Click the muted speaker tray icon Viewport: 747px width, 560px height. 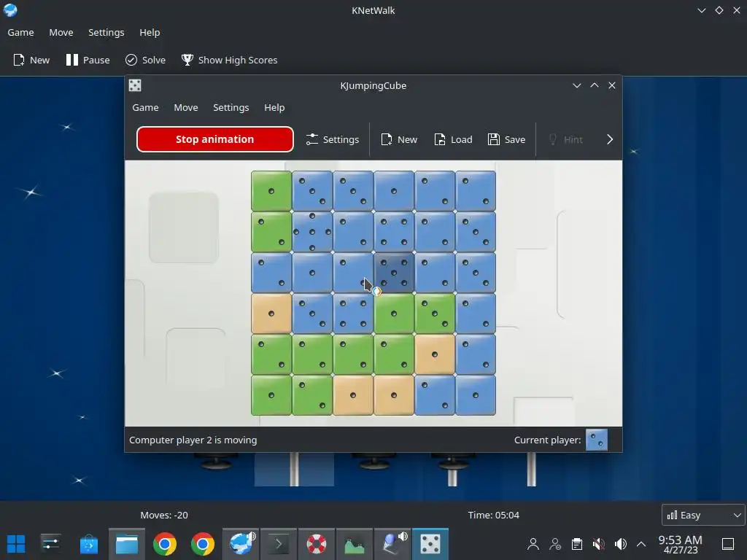tap(599, 544)
